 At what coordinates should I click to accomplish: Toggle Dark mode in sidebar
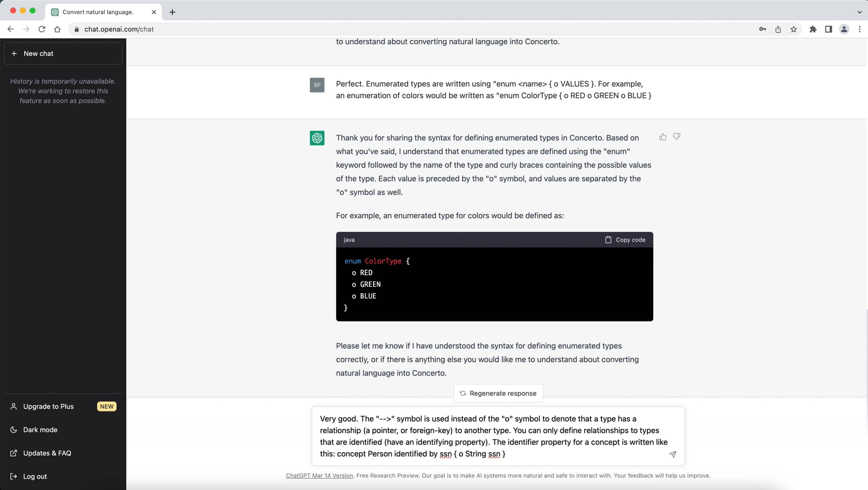pyautogui.click(x=40, y=430)
